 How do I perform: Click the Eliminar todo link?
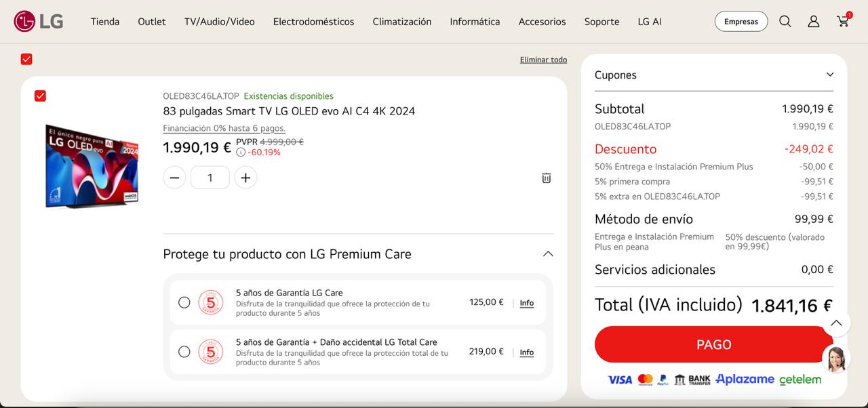543,60
